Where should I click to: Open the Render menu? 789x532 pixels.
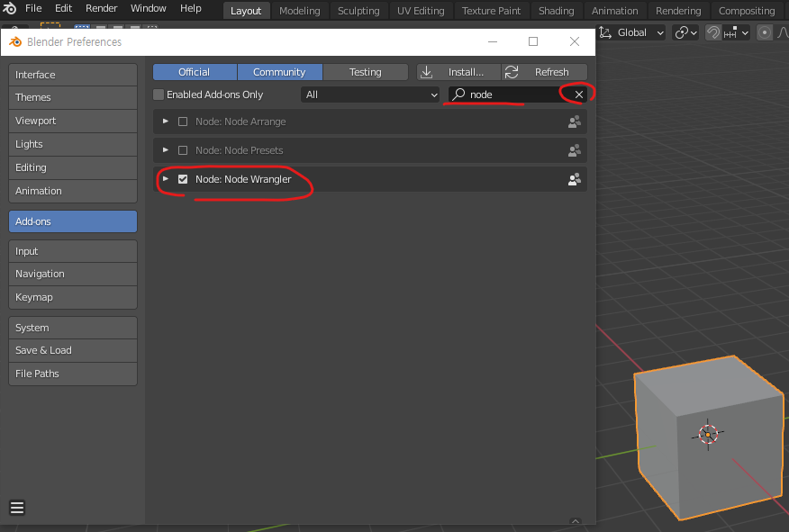pyautogui.click(x=101, y=8)
